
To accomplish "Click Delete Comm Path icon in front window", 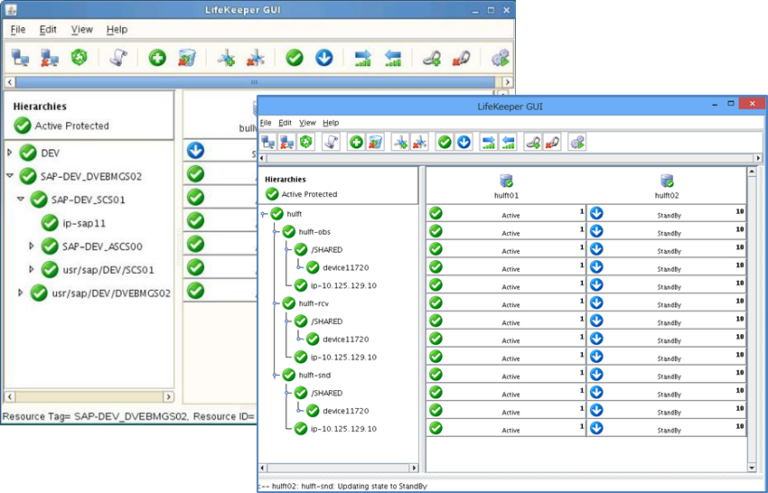I will click(552, 142).
